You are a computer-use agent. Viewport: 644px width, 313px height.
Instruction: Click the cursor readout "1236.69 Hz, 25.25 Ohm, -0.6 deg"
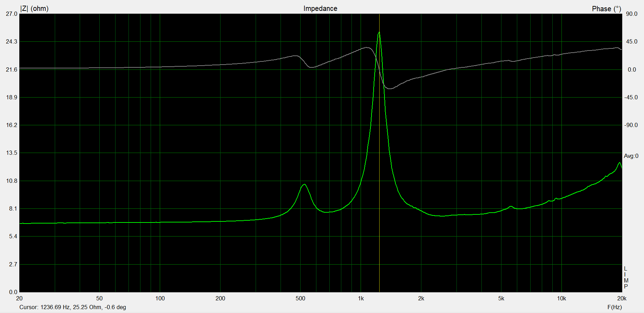83,307
